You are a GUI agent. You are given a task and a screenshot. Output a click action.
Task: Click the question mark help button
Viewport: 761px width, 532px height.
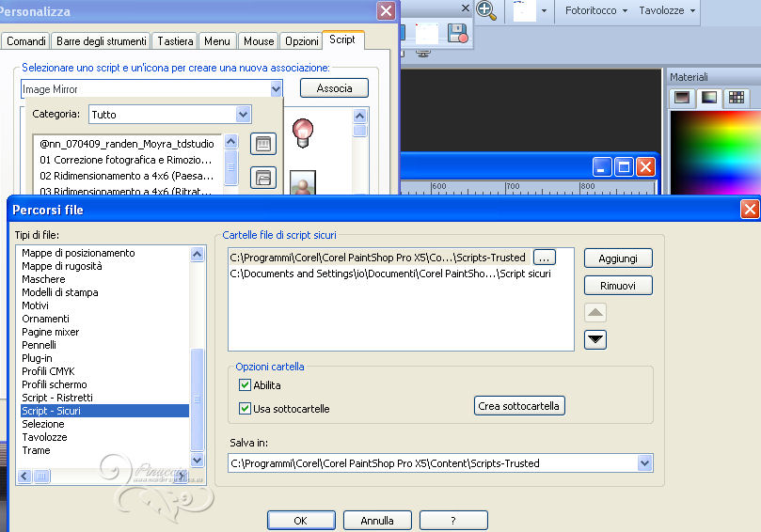point(453,521)
